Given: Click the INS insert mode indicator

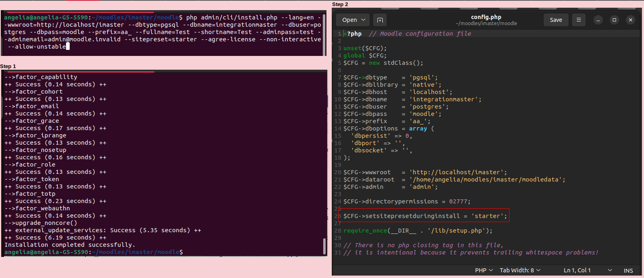Looking at the screenshot, I should pyautogui.click(x=628, y=270).
